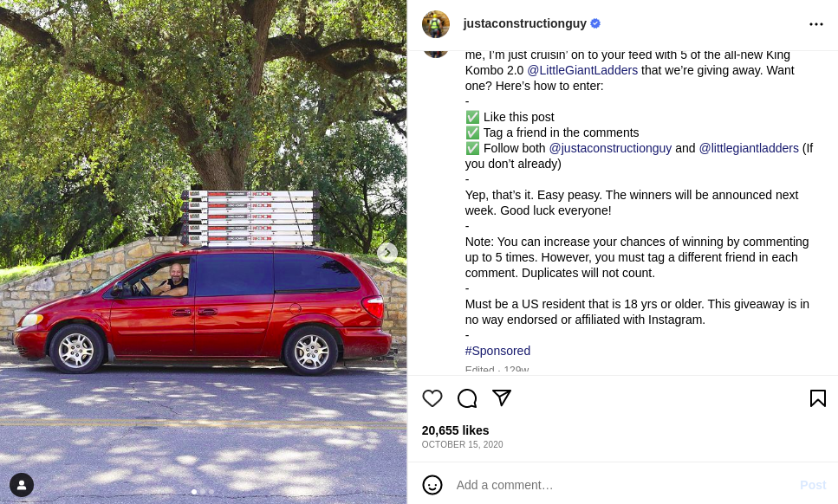The image size is (838, 504).
Task: Click the verified badge next to username
Action: coord(595,23)
